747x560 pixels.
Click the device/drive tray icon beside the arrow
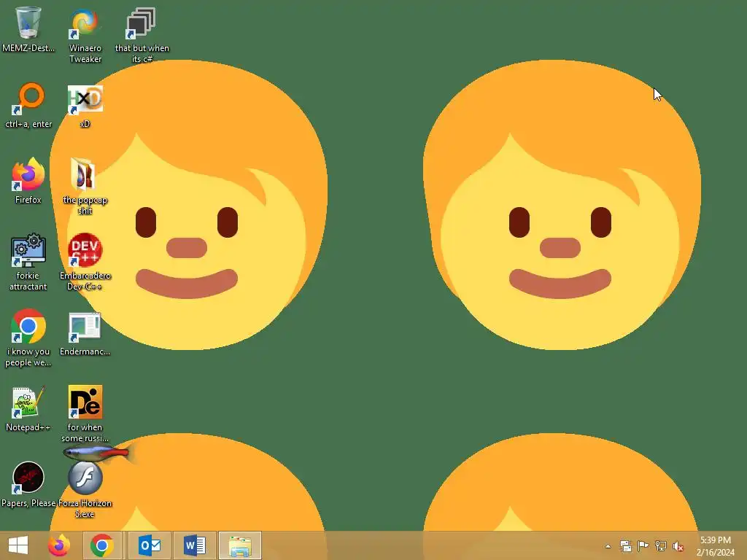tap(626, 546)
